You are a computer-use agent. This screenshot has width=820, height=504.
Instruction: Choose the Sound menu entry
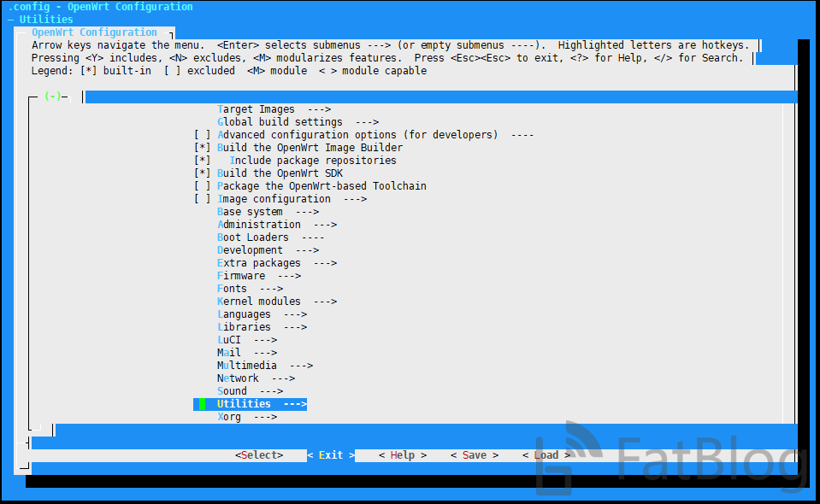[250, 391]
